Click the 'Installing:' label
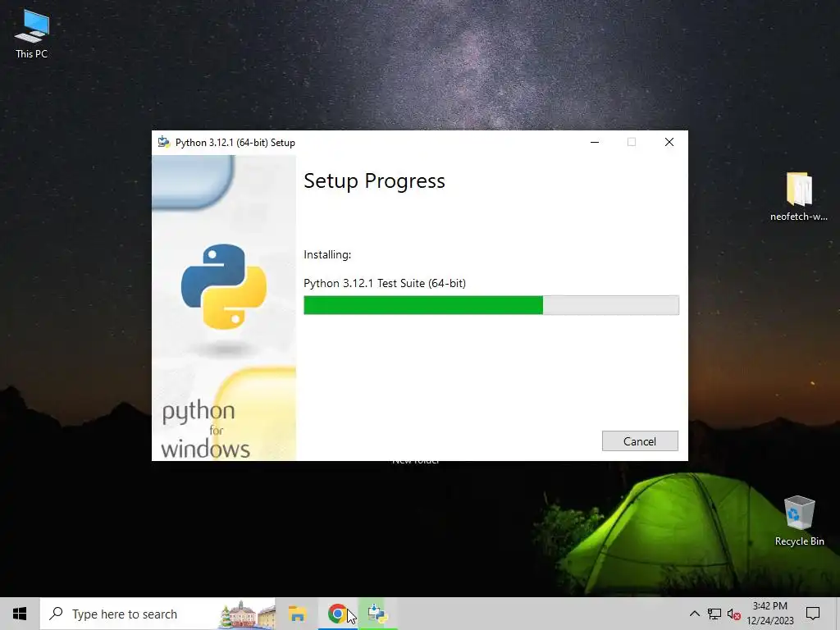 click(327, 254)
